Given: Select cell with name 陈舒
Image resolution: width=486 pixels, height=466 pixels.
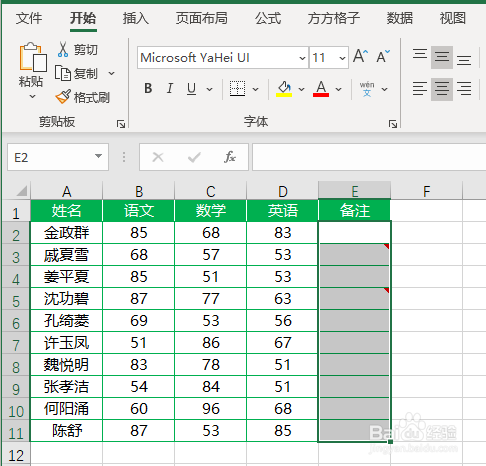Looking at the screenshot, I should (67, 430).
